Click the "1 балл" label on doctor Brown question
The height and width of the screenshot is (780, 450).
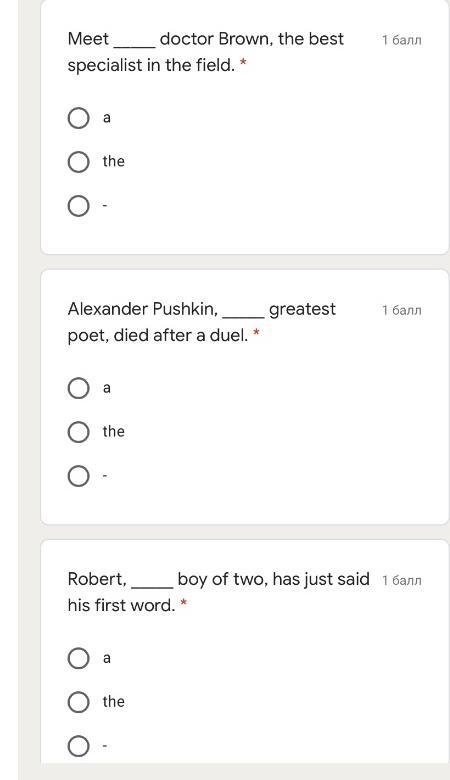point(402,40)
